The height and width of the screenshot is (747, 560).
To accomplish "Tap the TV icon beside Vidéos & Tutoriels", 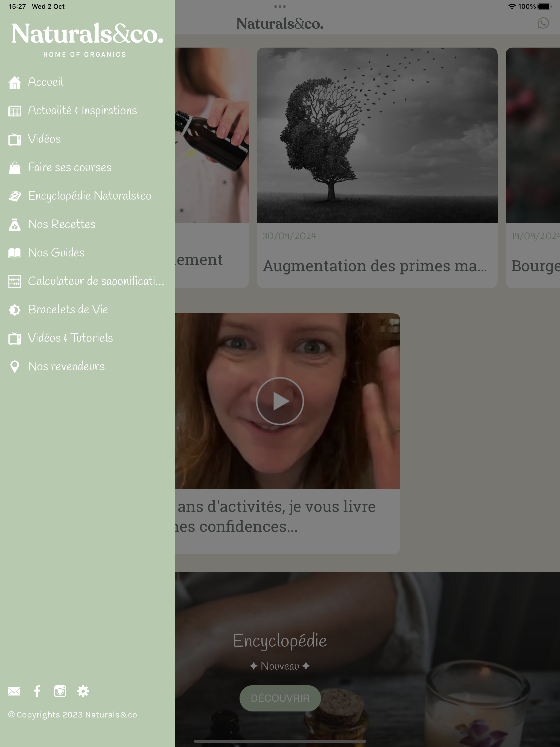I will point(14,339).
